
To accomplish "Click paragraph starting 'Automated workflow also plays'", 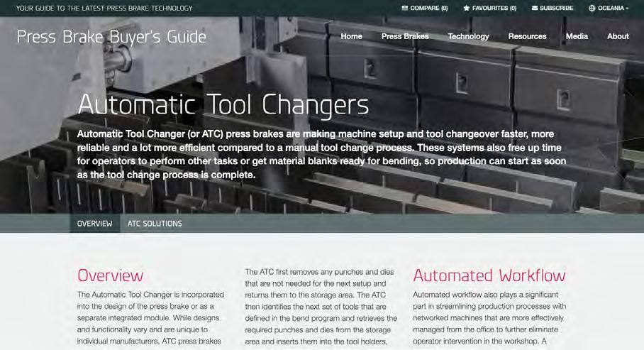I will 489,317.
